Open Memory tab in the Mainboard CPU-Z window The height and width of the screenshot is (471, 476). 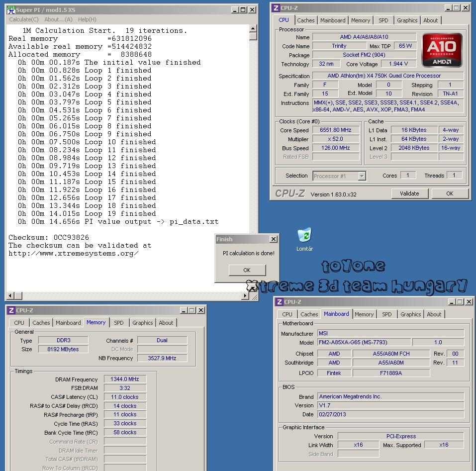coord(364,314)
